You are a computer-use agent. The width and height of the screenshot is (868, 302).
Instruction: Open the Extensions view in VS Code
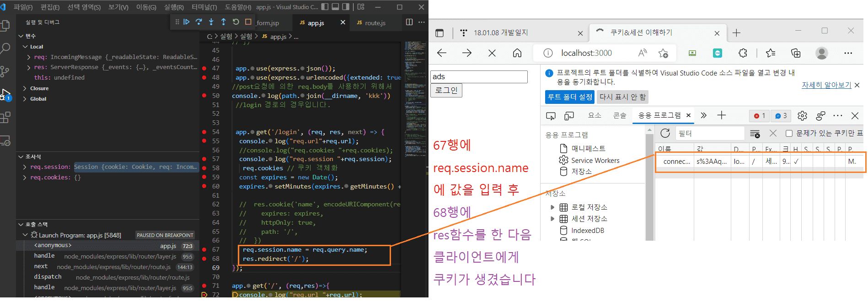[x=5, y=118]
